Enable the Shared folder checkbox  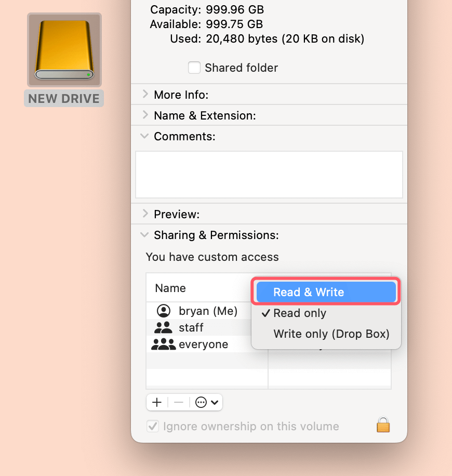(x=194, y=67)
